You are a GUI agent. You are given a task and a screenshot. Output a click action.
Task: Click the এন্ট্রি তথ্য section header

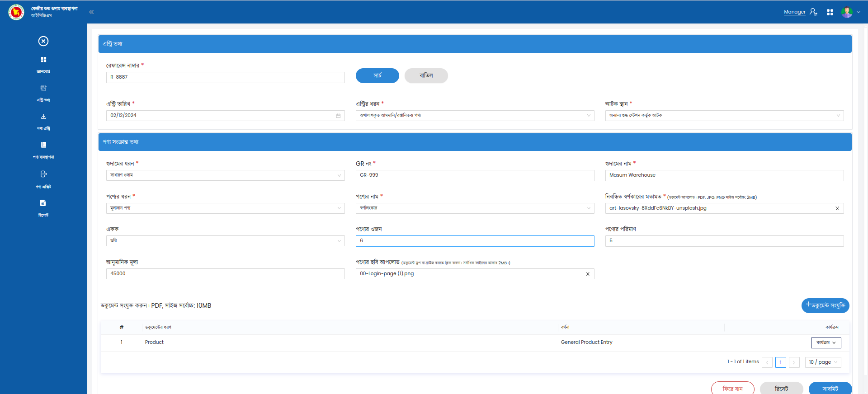475,44
